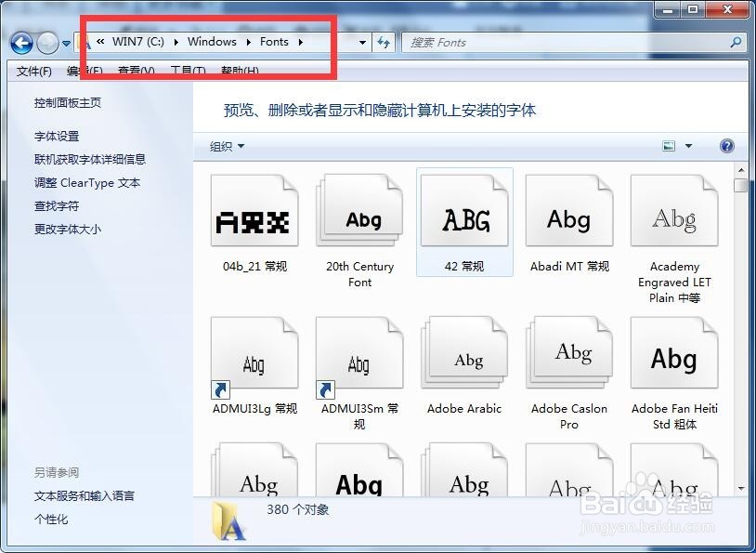Click the 380 个对象 status text
Screen dimensions: 756x553
click(298, 509)
